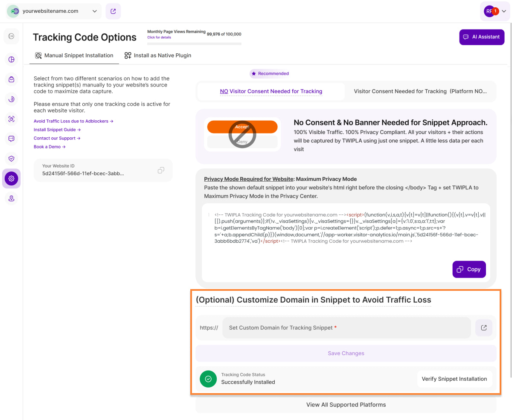This screenshot has width=512, height=420.
Task: Open the user account dropdown menu
Action: click(495, 12)
